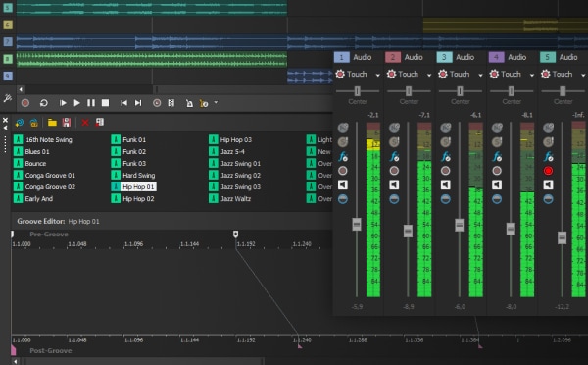The image size is (588, 365).
Task: Click the green icon beside Jazz 5-4
Action: (x=214, y=151)
